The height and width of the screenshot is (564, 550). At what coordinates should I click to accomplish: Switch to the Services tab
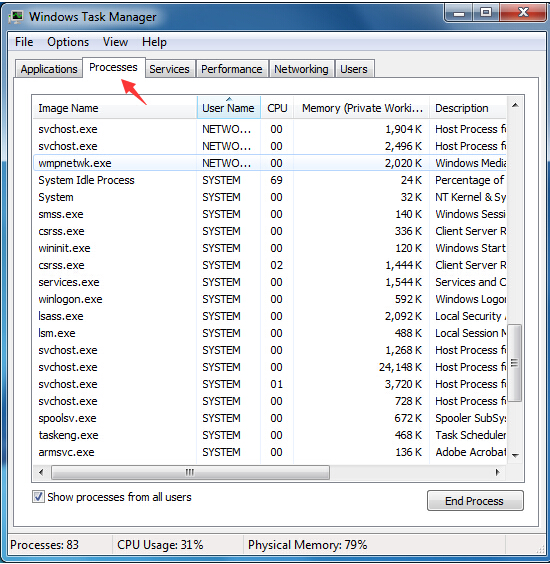click(x=169, y=69)
